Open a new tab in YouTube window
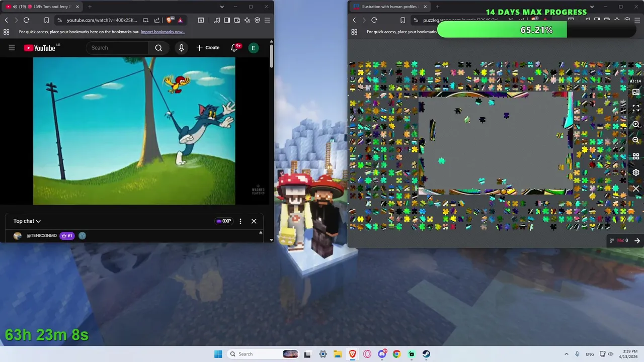This screenshot has width=644, height=362. 90,7
